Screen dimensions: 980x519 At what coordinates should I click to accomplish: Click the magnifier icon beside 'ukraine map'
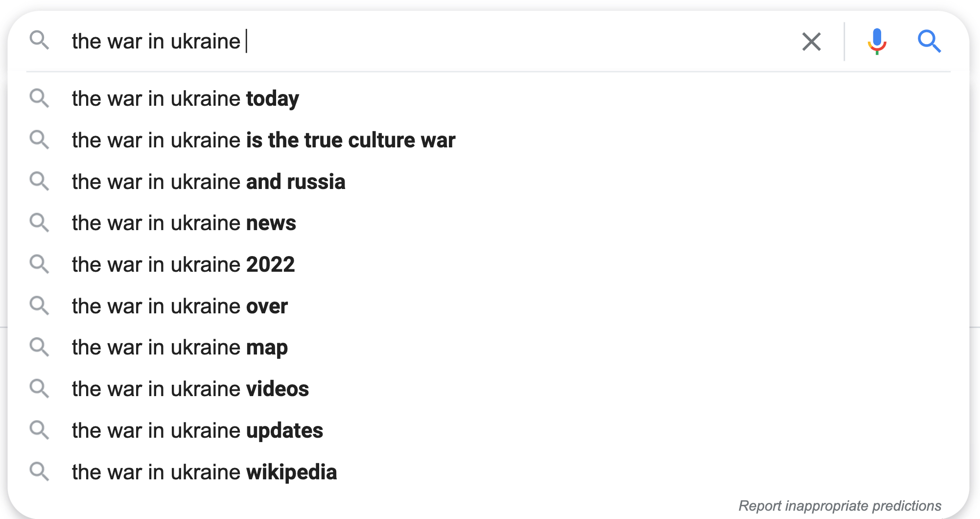tap(39, 348)
